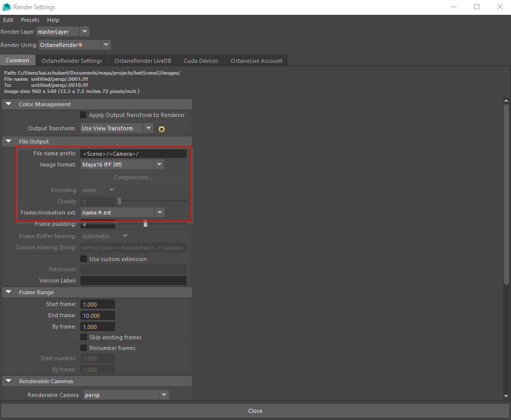
Task: Switch to the Common tab
Action: 17,61
